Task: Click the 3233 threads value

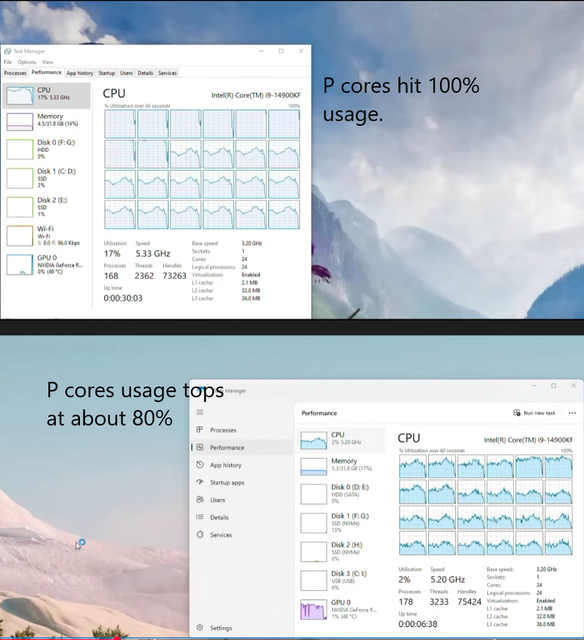Action: 439,602
